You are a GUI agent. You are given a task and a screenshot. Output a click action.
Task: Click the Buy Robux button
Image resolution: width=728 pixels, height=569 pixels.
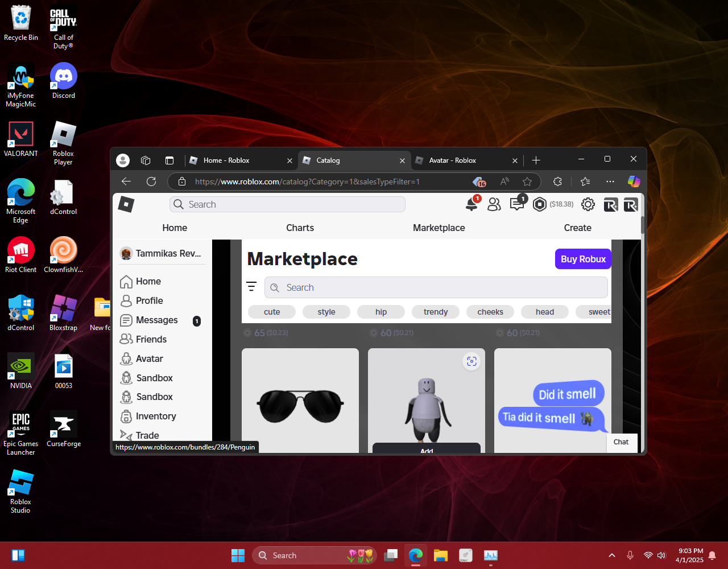(x=583, y=259)
